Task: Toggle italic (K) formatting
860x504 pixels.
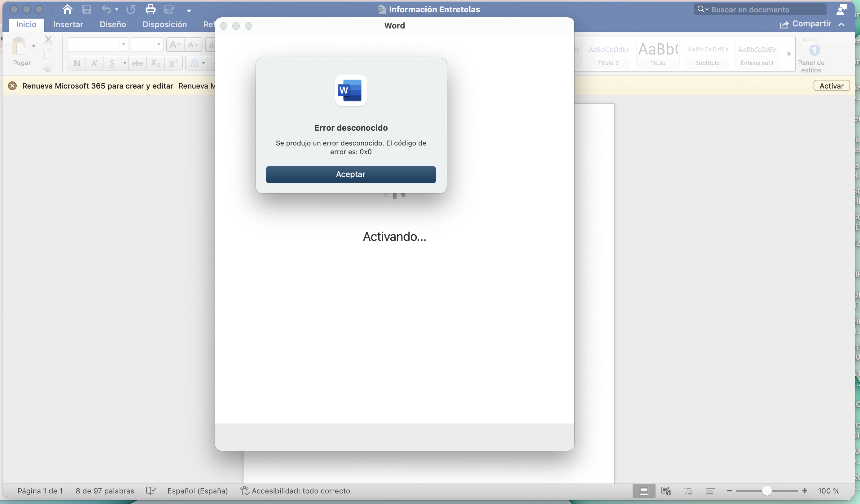Action: tap(94, 63)
